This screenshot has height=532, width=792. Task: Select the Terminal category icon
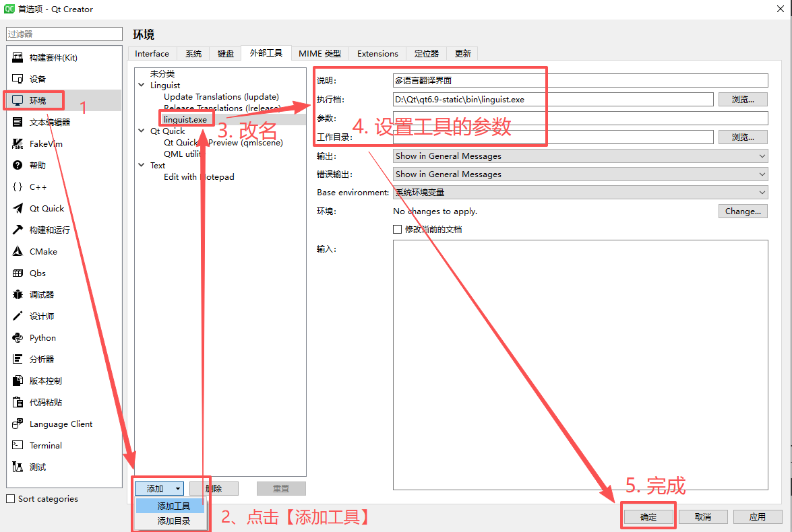click(18, 445)
